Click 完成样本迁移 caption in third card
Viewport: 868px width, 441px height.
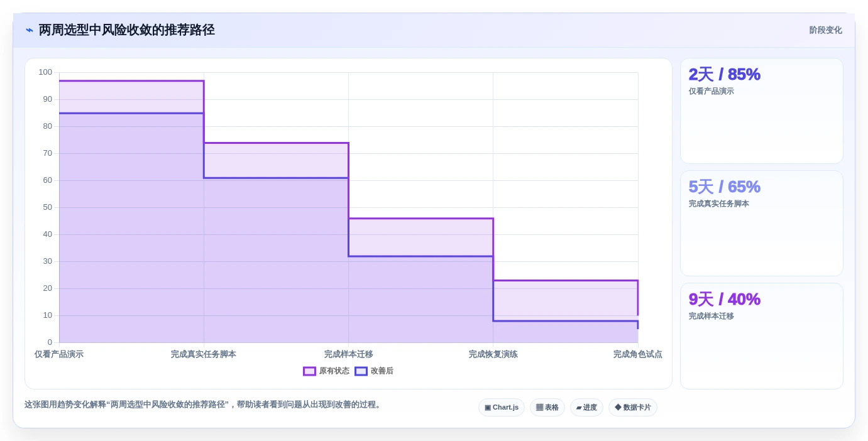[x=711, y=317]
